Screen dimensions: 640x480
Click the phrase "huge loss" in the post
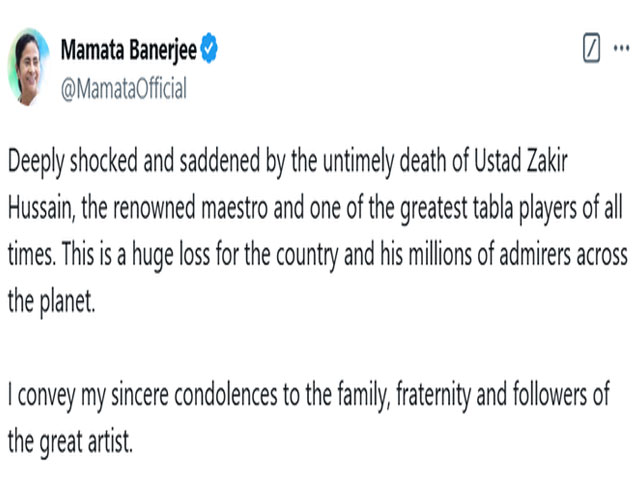[x=171, y=255]
